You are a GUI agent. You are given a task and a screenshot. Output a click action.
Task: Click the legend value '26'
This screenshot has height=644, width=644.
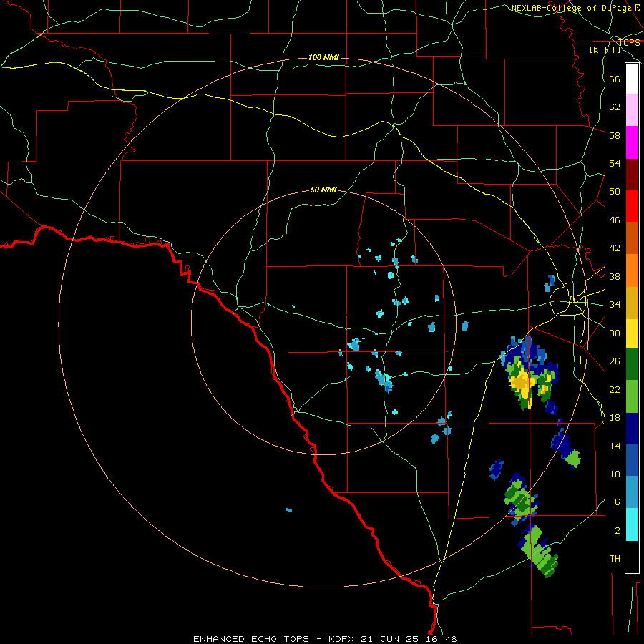(x=615, y=361)
